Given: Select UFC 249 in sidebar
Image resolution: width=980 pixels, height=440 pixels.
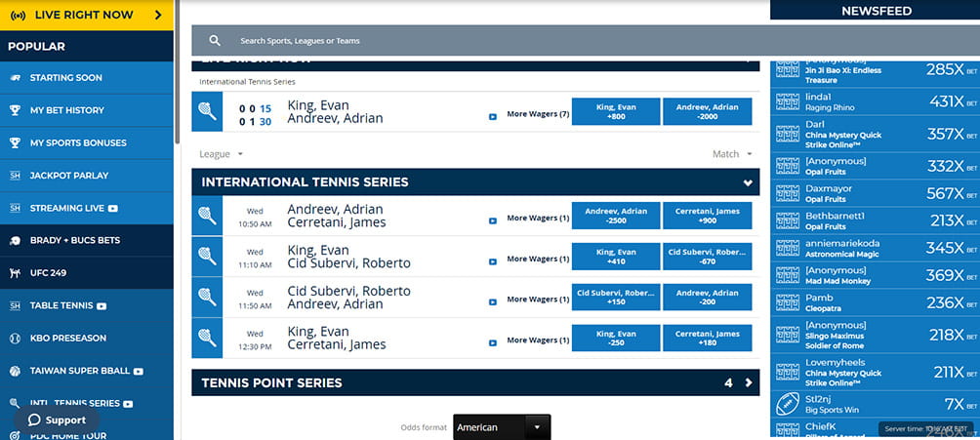Looking at the screenshot, I should 86,272.
